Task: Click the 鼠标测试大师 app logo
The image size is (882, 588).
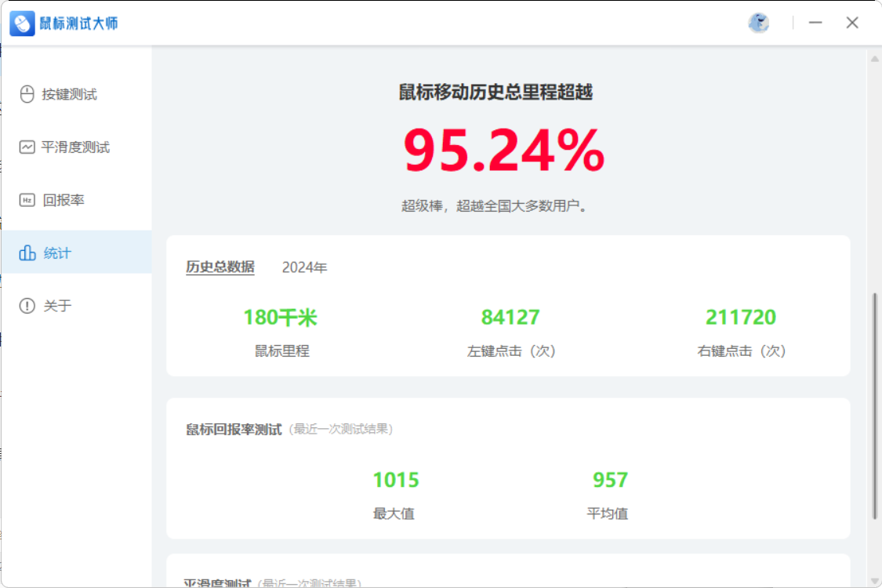Action: coord(22,24)
